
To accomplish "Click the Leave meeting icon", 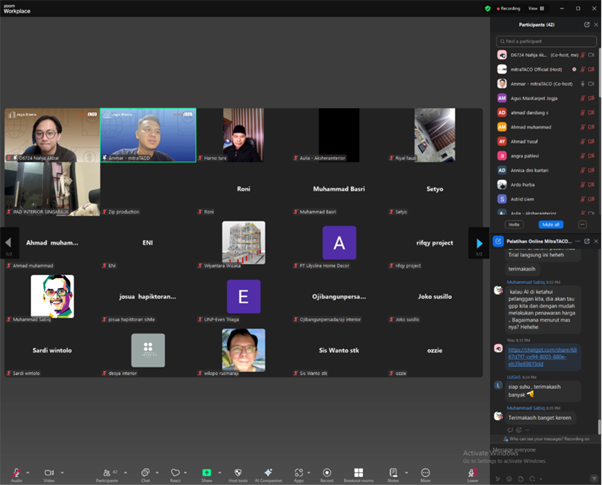I will click(x=472, y=473).
